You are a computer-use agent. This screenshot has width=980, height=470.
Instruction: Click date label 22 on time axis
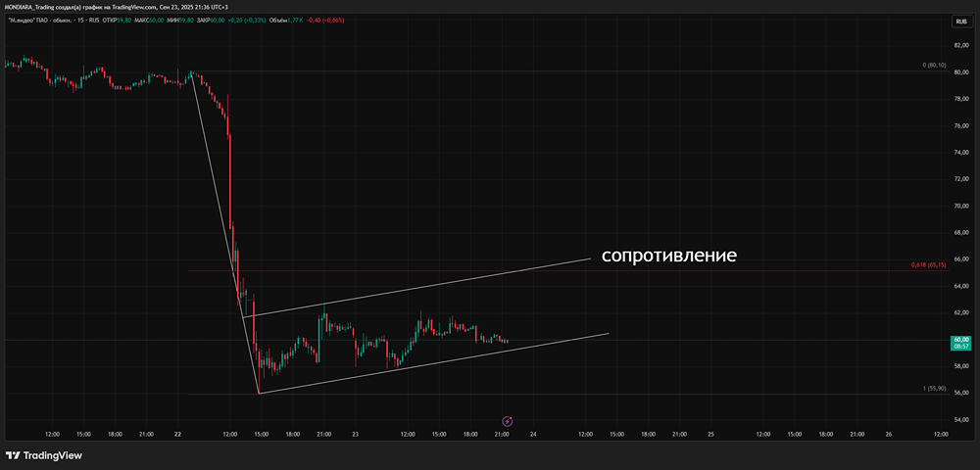pyautogui.click(x=178, y=434)
